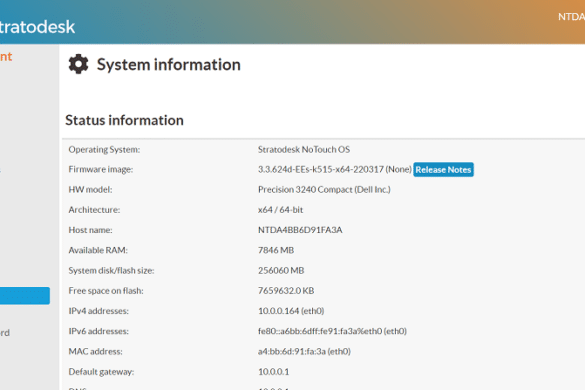Screen dimensions: 585x390
Task: Click the Status information section heading
Action: (124, 120)
